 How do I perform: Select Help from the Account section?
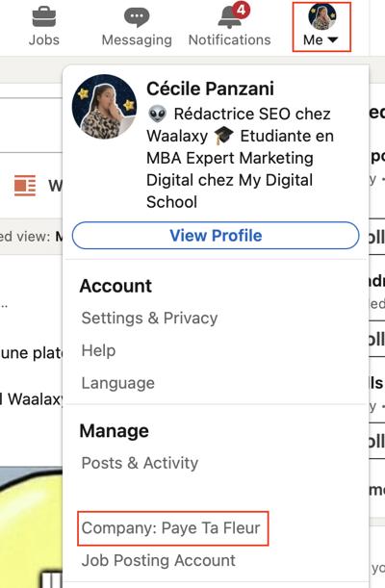tap(98, 350)
